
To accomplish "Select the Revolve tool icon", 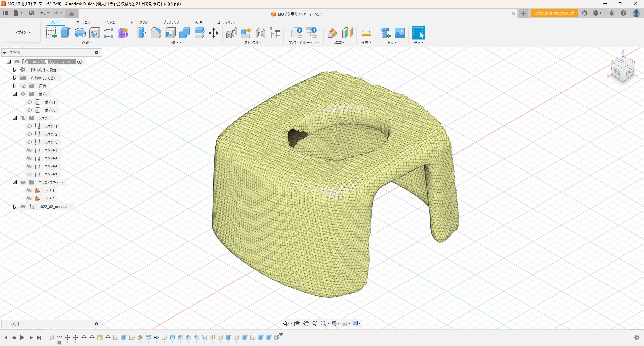I will 80,33.
